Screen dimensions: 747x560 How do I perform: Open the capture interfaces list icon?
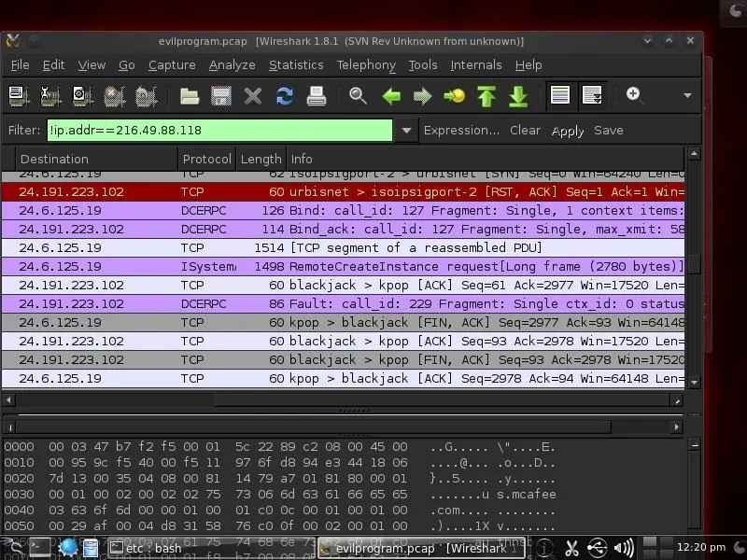click(19, 96)
